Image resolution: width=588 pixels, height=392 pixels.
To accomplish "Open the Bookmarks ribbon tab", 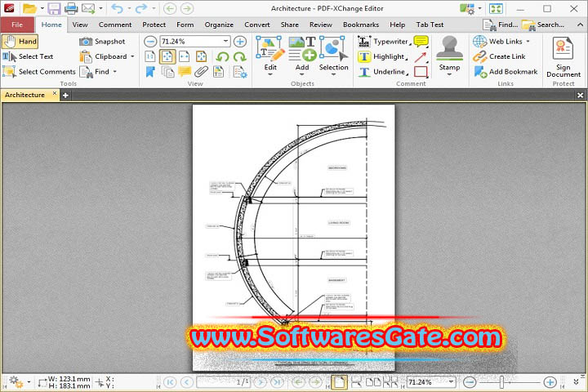I will pos(361,24).
